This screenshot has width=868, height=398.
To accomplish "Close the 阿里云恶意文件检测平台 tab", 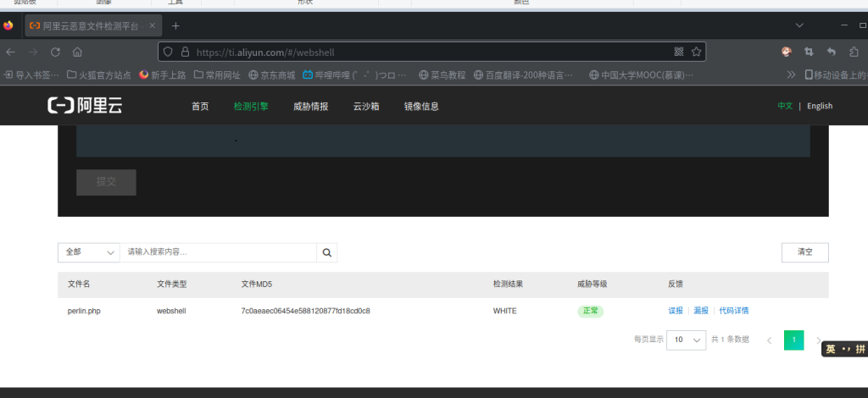I will pos(153,25).
